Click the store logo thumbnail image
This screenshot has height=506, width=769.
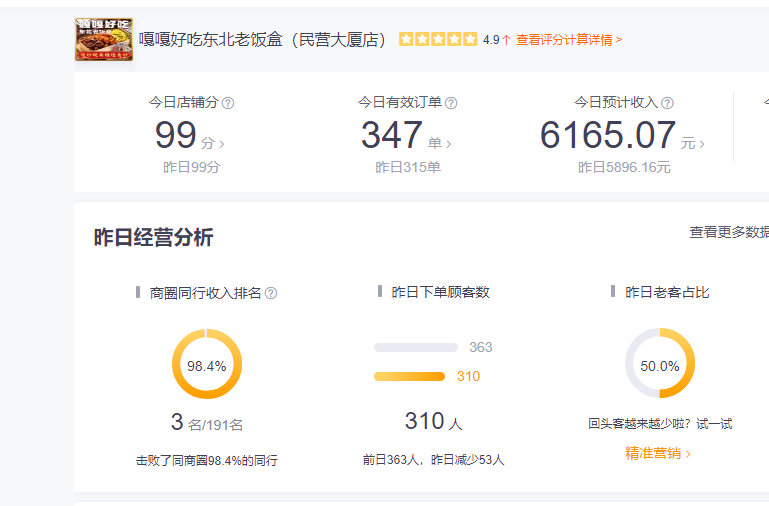[104, 40]
